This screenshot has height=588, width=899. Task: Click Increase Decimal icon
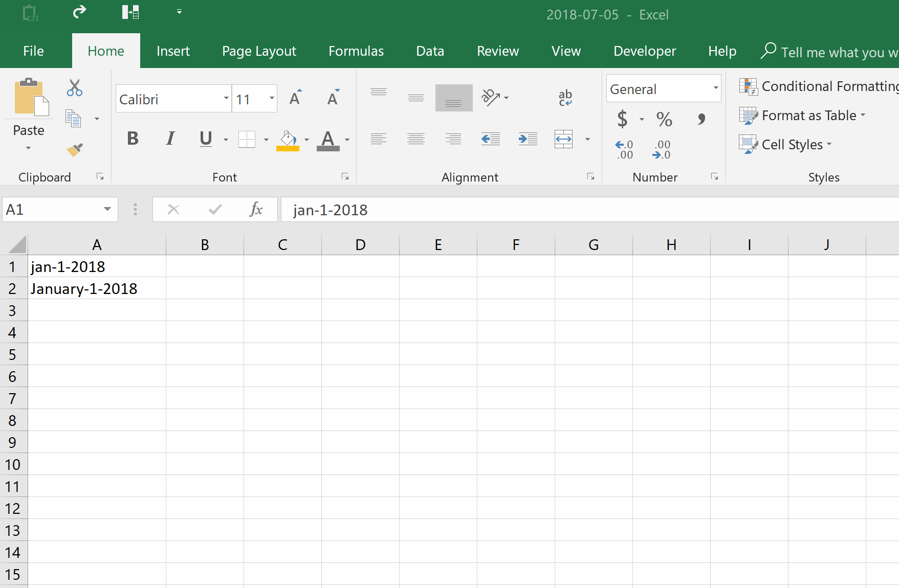624,150
